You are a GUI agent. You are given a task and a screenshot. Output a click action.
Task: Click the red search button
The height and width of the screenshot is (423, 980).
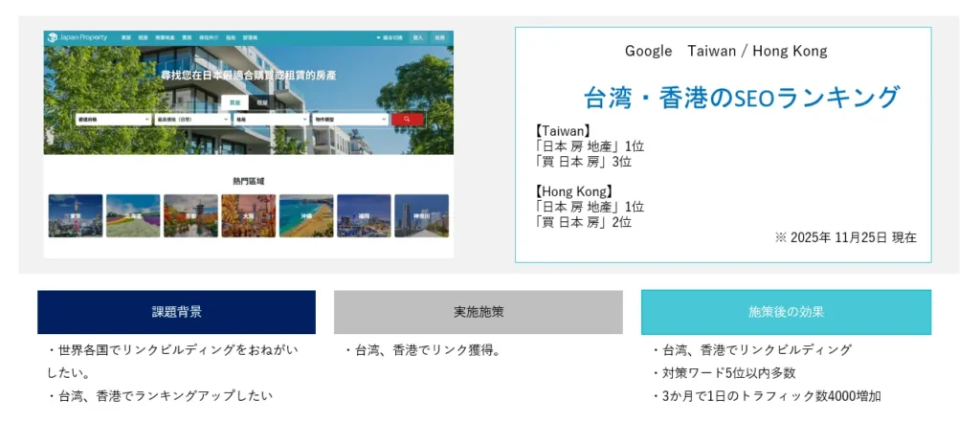pos(407,119)
